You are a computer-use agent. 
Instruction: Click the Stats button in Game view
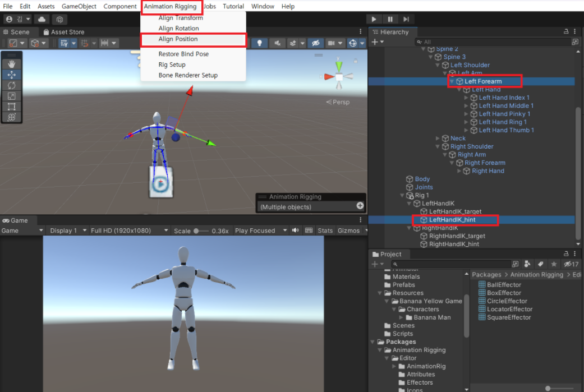point(325,230)
